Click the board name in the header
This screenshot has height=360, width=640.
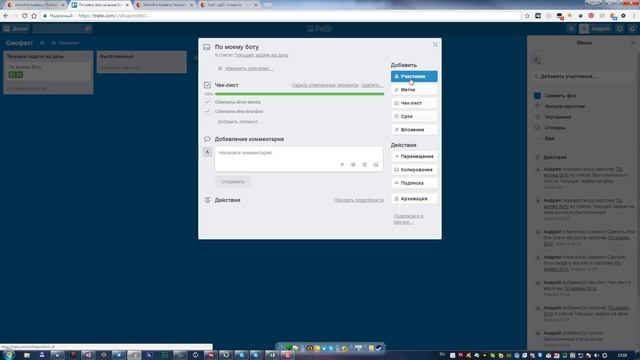(20, 43)
